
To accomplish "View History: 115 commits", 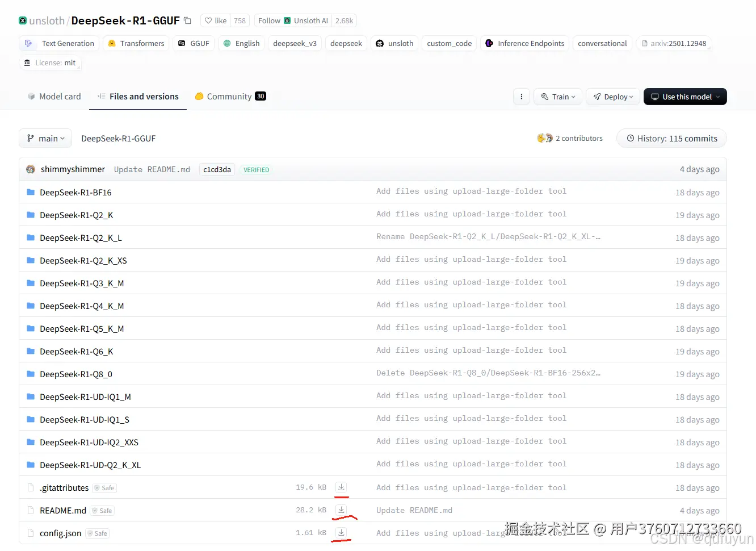I will point(671,138).
